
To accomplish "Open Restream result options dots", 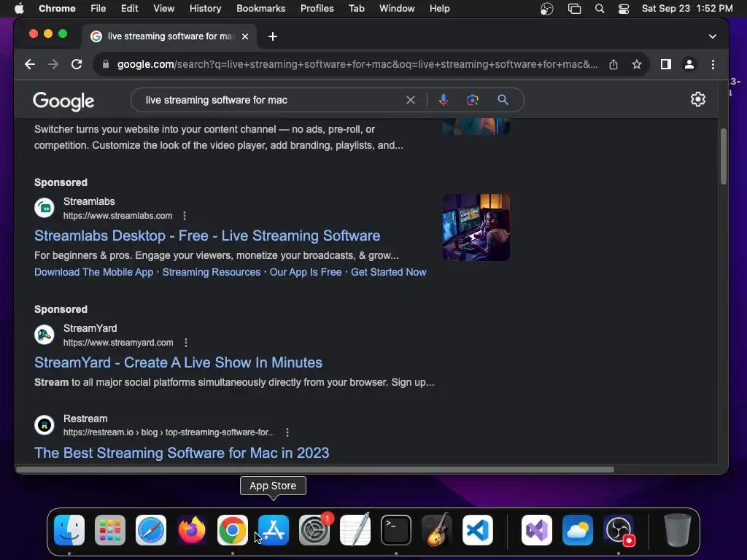I will (287, 432).
